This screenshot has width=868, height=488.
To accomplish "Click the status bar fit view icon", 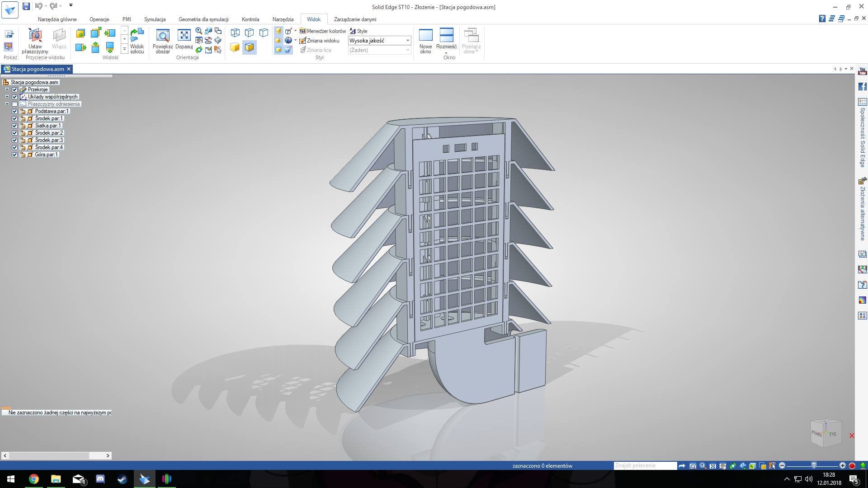I will 712,466.
